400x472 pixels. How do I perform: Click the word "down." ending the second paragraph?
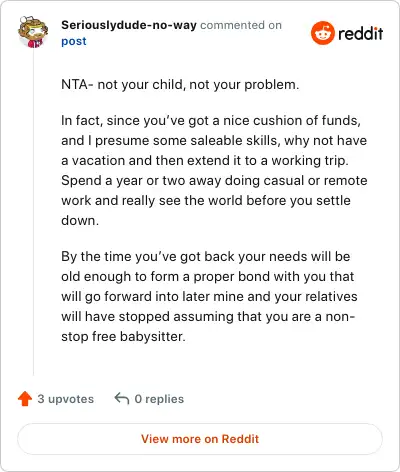80,220
